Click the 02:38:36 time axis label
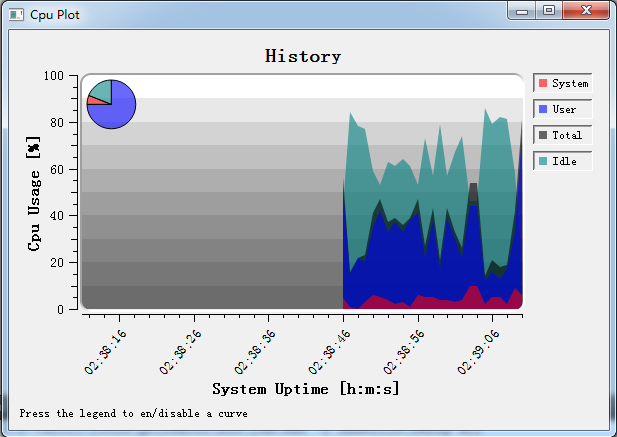The height and width of the screenshot is (437, 617). coord(255,352)
